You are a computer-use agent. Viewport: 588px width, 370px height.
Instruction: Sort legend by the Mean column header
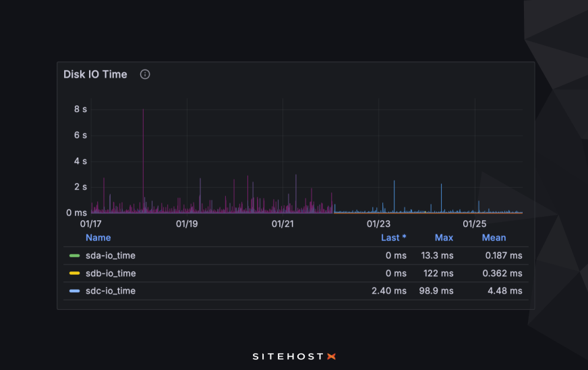click(x=494, y=238)
